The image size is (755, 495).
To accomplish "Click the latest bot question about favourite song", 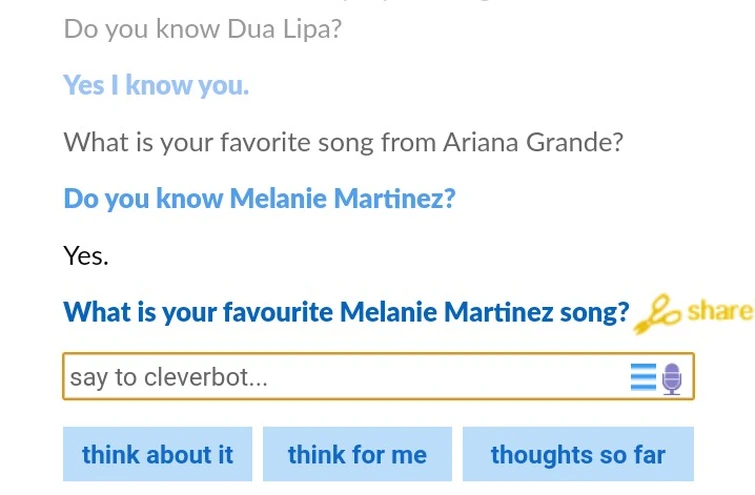I will pos(346,312).
